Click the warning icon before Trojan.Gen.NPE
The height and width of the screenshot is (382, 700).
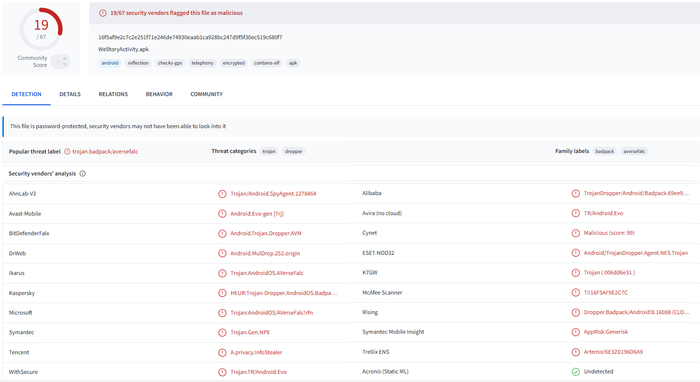pos(222,332)
